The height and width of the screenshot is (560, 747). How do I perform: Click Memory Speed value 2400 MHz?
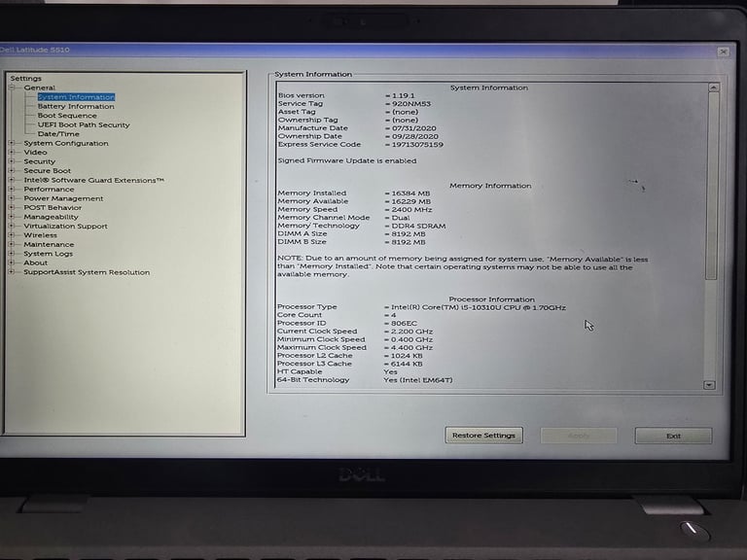tap(411, 210)
